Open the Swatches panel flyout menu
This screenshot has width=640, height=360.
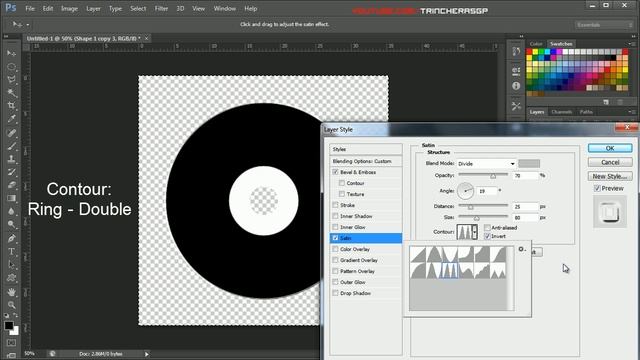coord(631,44)
